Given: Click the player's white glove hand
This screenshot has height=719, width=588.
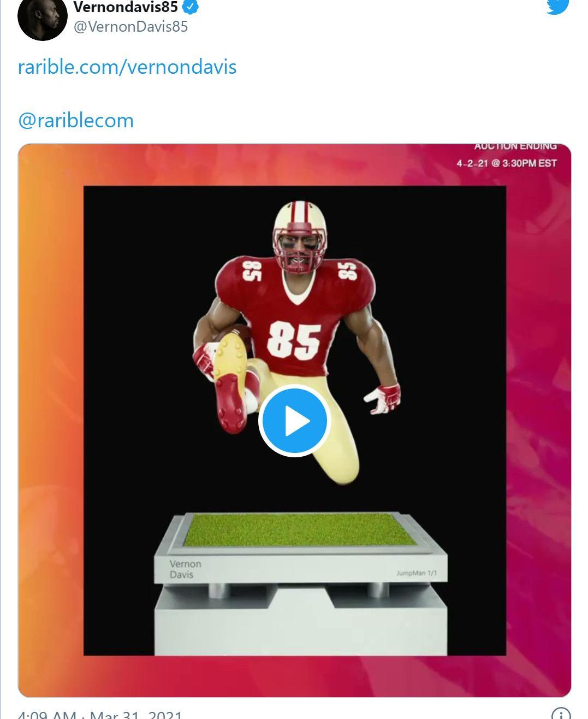Looking at the screenshot, I should (x=383, y=397).
